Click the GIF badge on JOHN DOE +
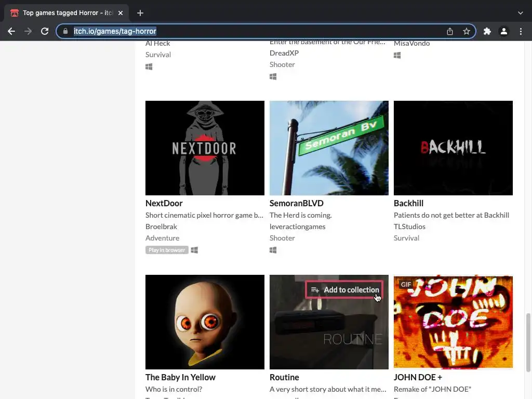 coord(406,285)
